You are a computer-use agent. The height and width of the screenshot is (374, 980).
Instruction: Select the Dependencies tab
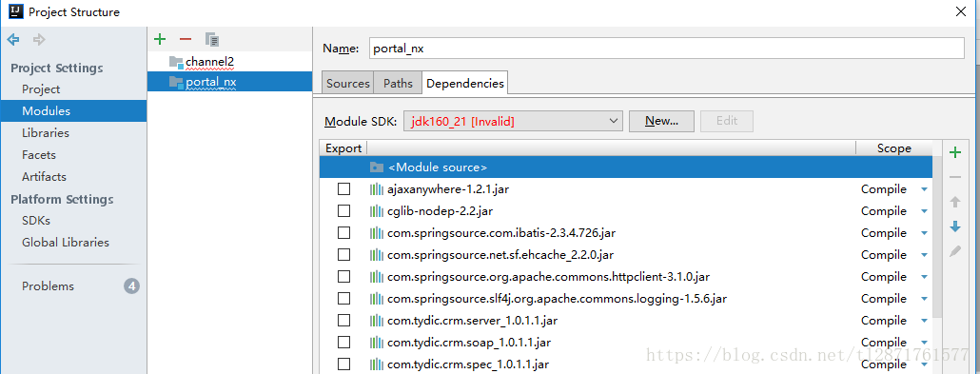pos(465,83)
